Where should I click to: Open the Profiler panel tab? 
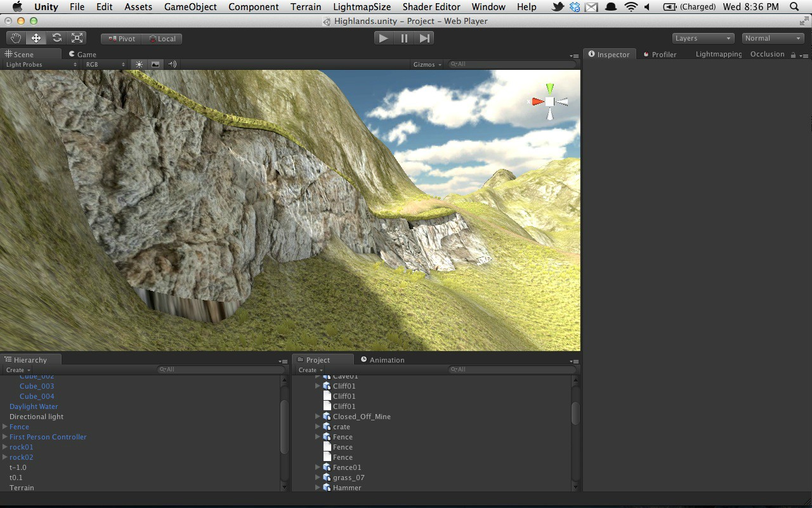(x=664, y=54)
